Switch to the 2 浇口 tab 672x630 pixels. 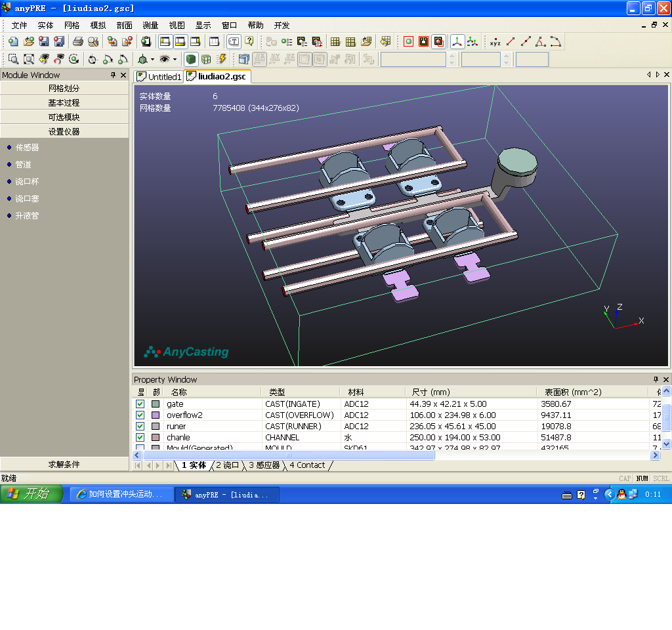227,465
